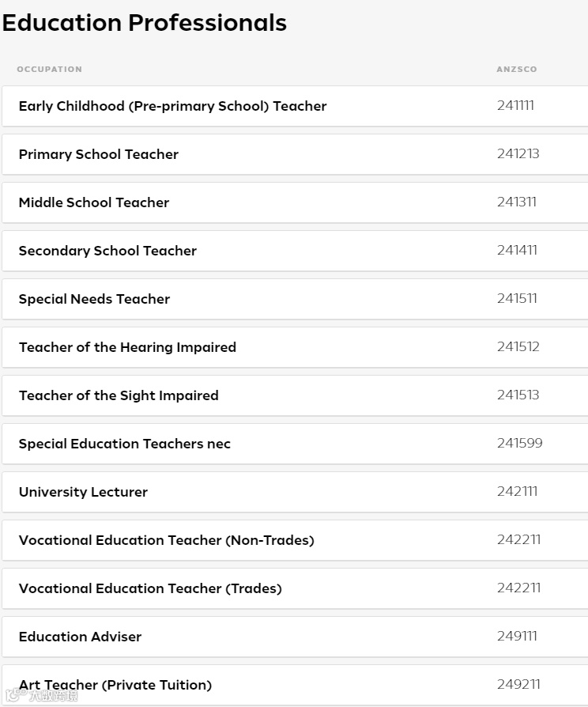The image size is (588, 707).
Task: Select the Primary School Teacher occupation
Action: 99,154
